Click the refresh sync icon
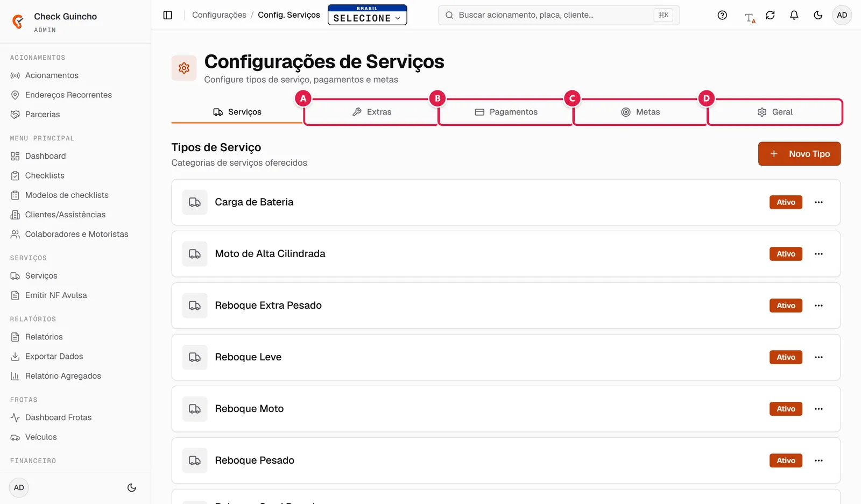 770,15
